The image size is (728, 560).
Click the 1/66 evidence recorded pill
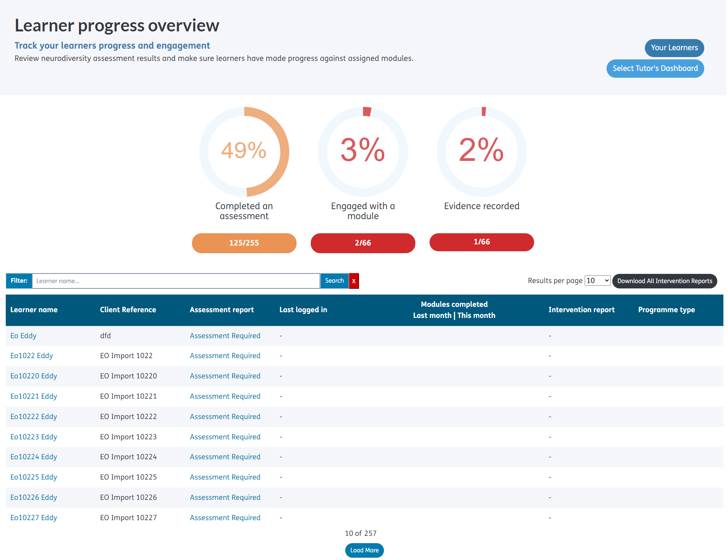click(x=482, y=242)
